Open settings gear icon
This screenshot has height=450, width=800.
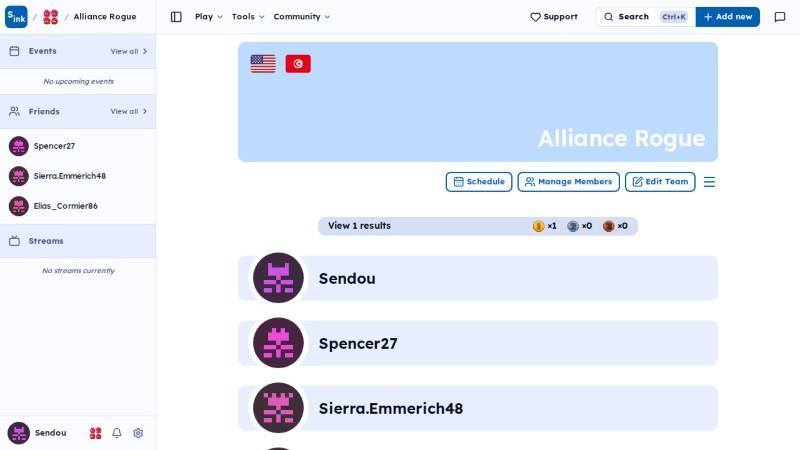138,433
